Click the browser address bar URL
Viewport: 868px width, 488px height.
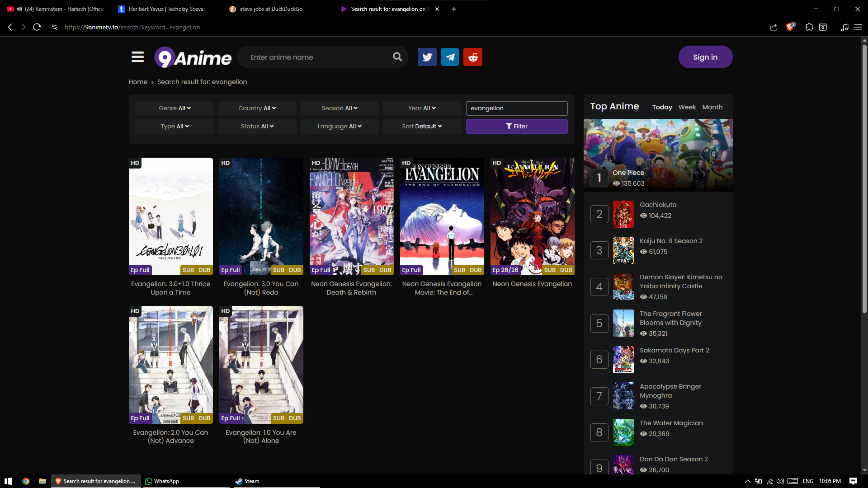click(x=132, y=27)
